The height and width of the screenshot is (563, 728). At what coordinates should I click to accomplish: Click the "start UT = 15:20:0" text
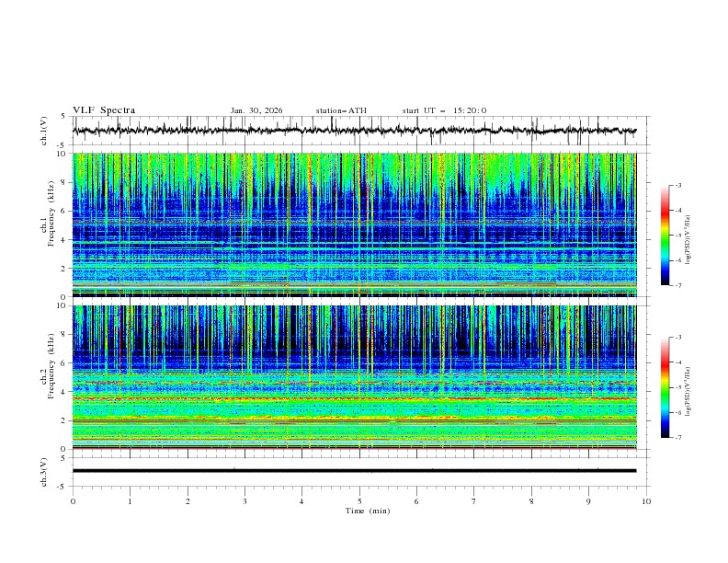pyautogui.click(x=444, y=110)
